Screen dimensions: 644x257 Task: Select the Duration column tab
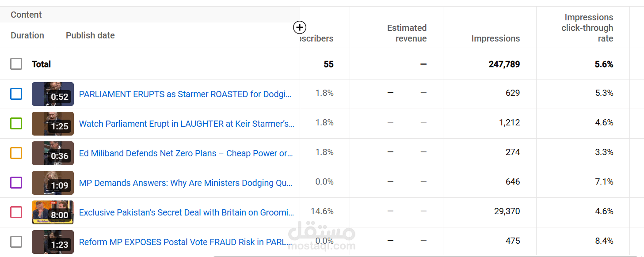[27, 35]
